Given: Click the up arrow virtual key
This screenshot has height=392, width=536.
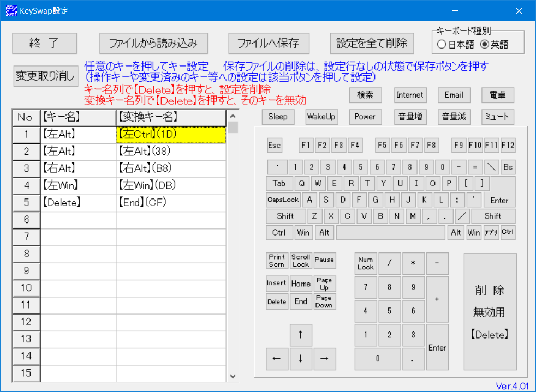Looking at the screenshot, I should (x=301, y=335).
